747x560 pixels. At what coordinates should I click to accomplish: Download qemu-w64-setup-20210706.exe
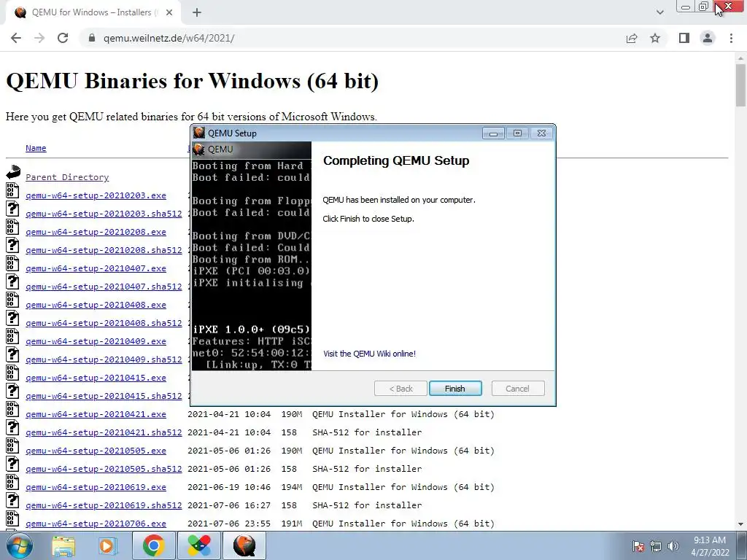point(96,524)
